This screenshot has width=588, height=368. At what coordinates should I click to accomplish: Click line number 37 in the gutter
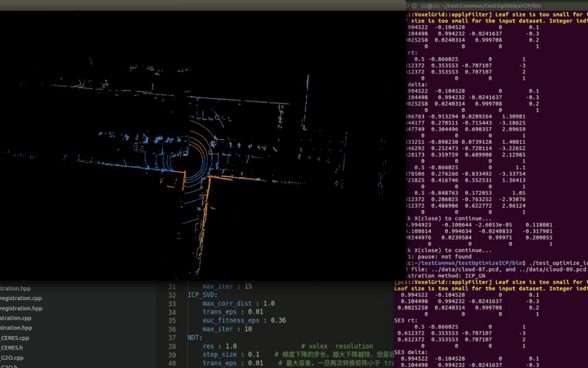click(x=172, y=338)
